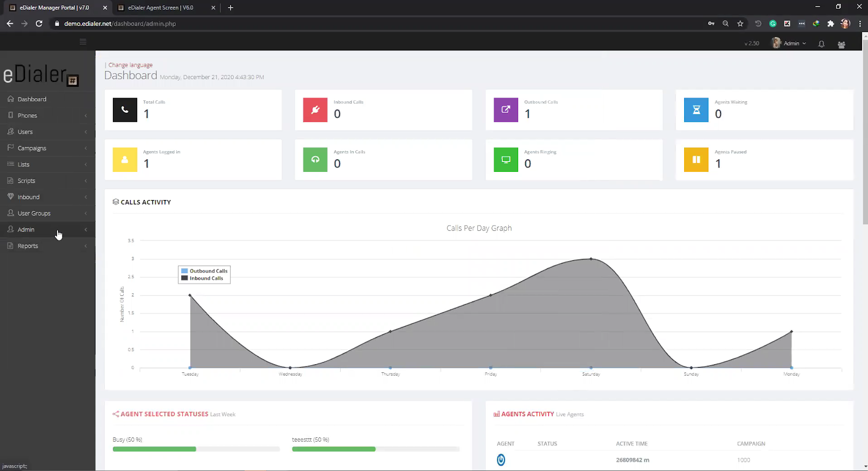Viewport: 868px width, 471px height.
Task: Click the hamburger menu icon in header
Action: (x=83, y=42)
